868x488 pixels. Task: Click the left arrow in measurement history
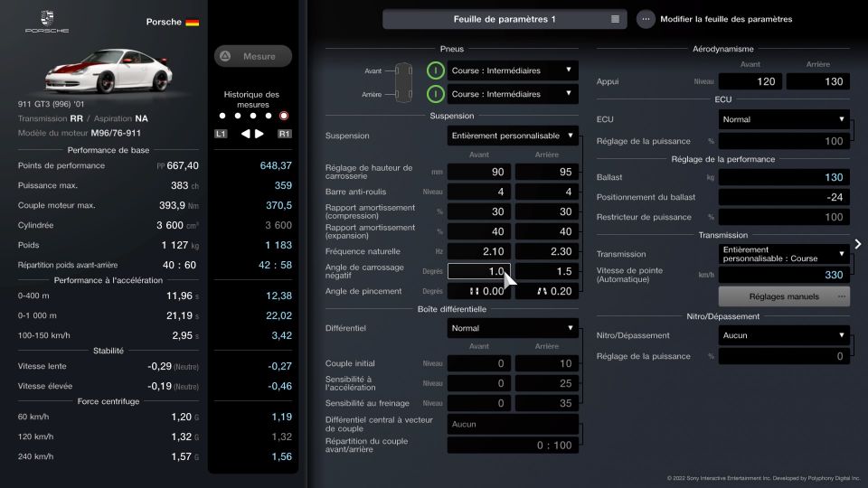click(245, 134)
